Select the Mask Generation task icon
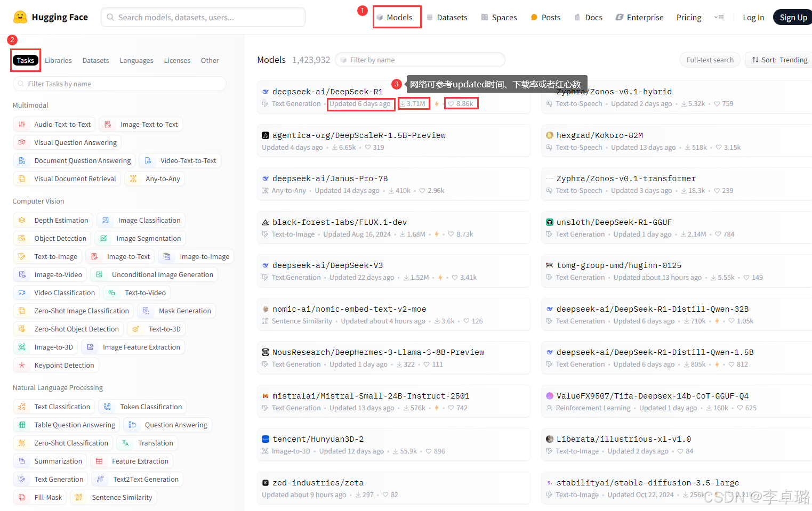 [146, 311]
